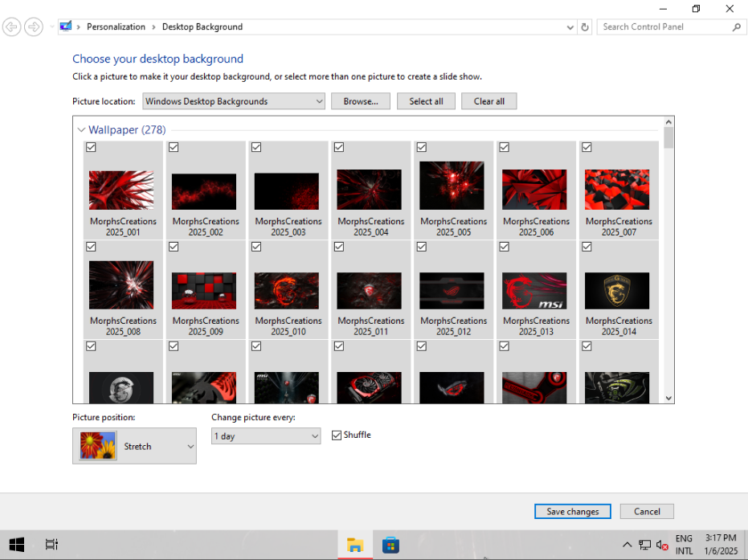
Task: Uncheck MorphsCreations 2025_011 wallpaper checkbox
Action: click(x=339, y=247)
